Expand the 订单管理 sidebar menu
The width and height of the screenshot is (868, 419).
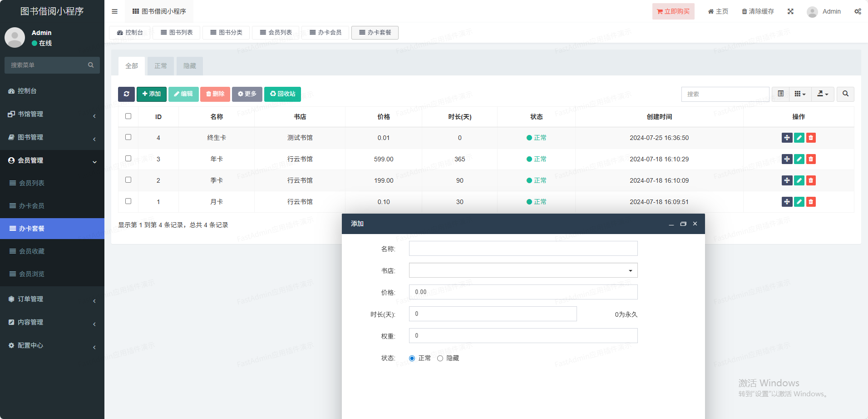coord(52,299)
